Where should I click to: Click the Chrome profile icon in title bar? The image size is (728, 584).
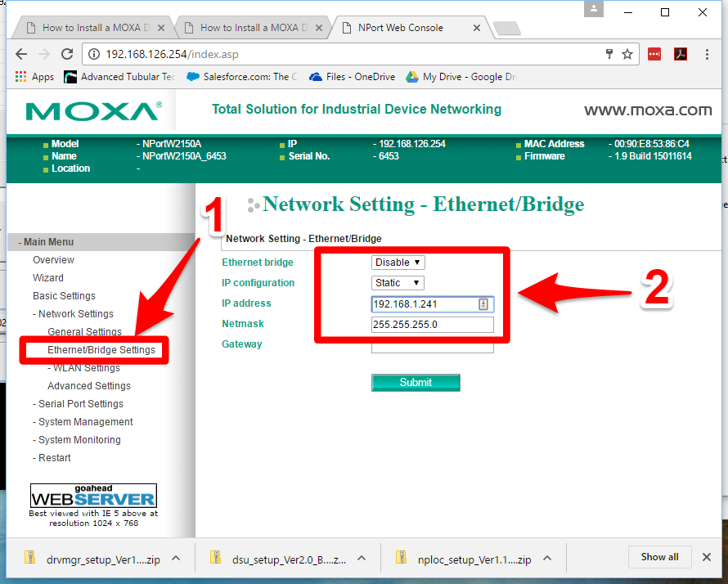pyautogui.click(x=593, y=9)
